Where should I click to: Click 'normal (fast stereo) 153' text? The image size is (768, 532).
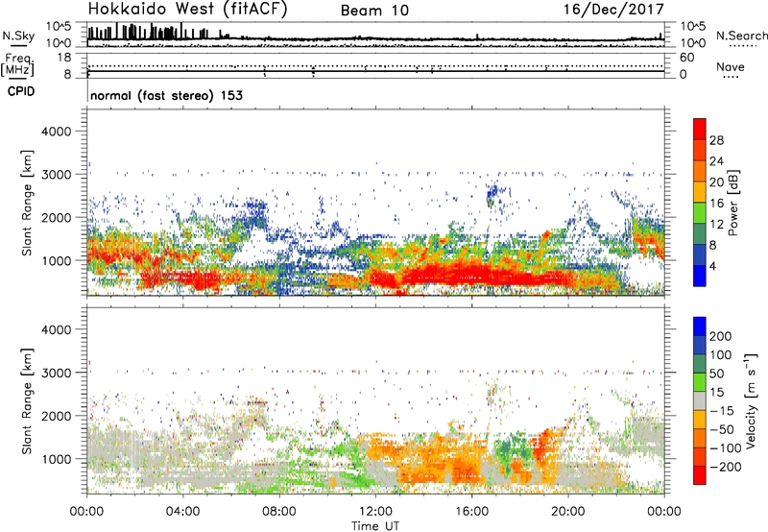(x=166, y=95)
